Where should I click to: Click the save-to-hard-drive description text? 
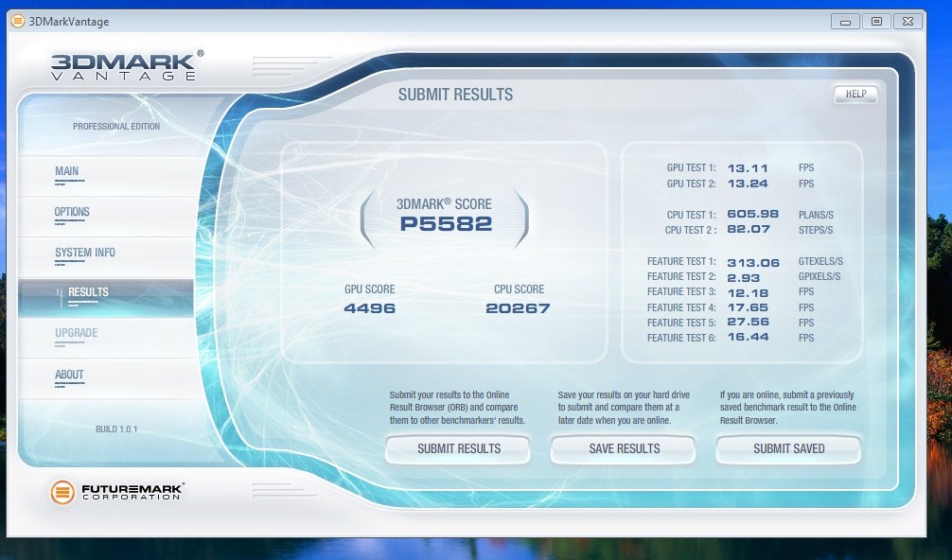(x=624, y=407)
